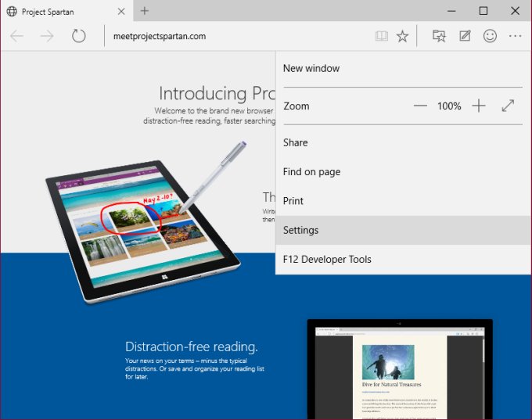532x420 pixels.
Task: Enter full screen via the diagonal arrow icon
Action: click(508, 106)
